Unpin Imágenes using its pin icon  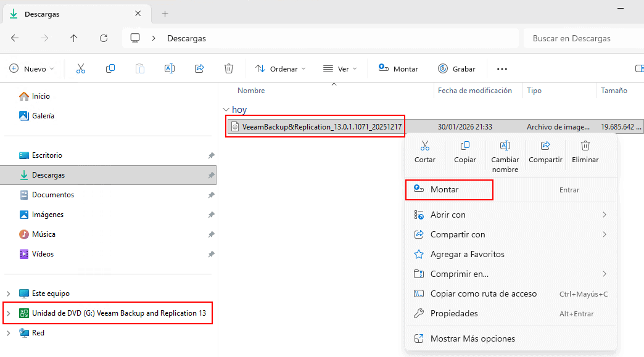[x=211, y=215]
